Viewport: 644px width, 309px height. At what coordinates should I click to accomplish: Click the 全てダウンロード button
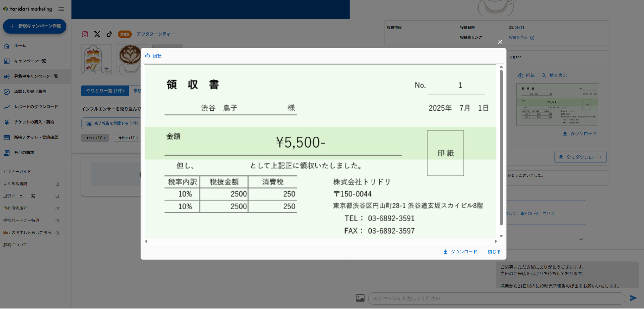coord(580,157)
